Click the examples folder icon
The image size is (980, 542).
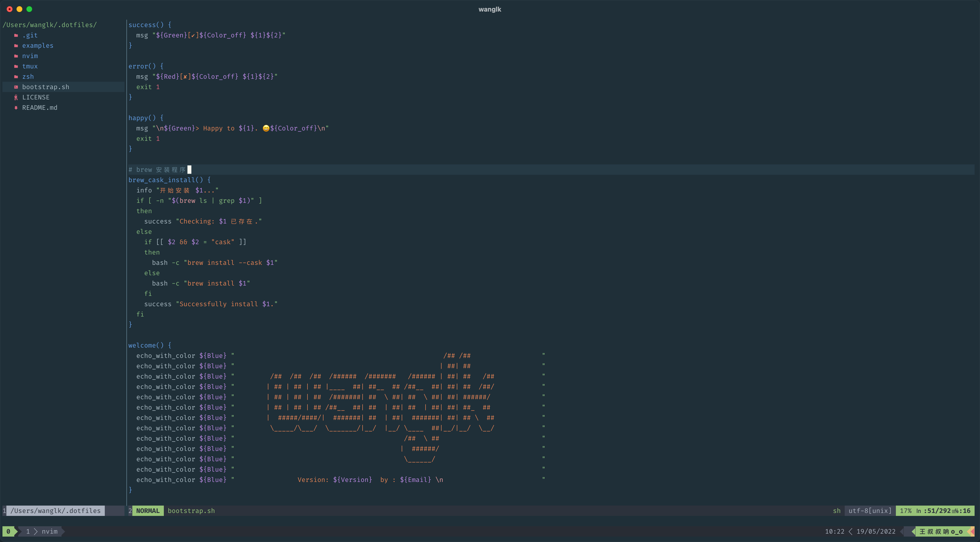pos(16,46)
